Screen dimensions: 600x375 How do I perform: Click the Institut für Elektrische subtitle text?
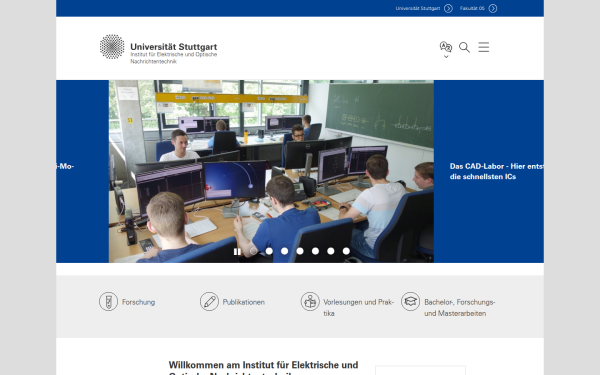[174, 58]
